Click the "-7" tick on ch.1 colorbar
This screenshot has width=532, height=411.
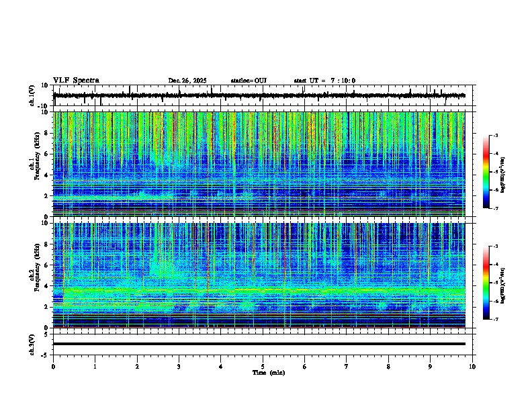(496, 208)
